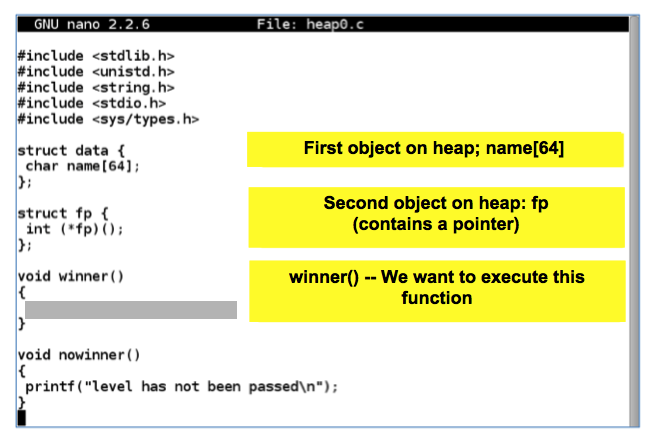Click the closing brace after the printf line
The image size is (651, 441).
pos(21,402)
